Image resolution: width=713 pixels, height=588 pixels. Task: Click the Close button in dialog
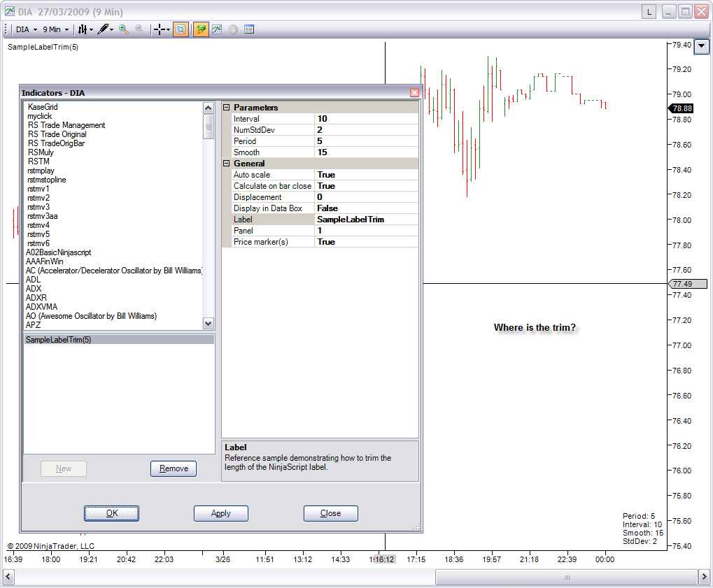coord(330,513)
